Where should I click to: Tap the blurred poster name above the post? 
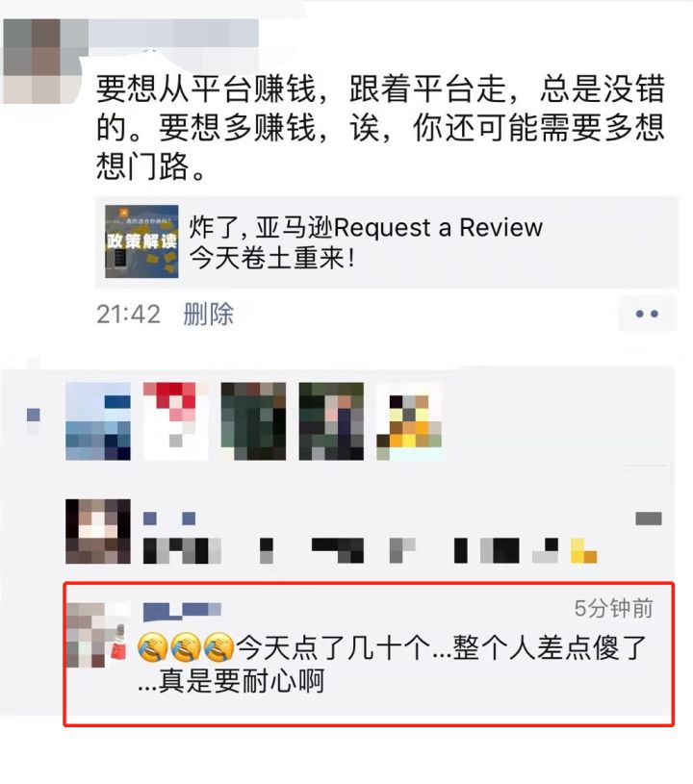(x=173, y=34)
